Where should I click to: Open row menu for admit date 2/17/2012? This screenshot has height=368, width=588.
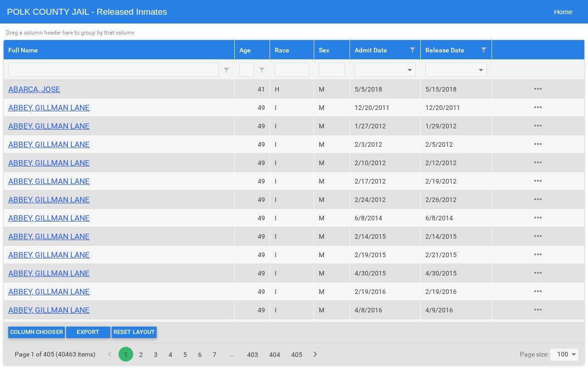pyautogui.click(x=538, y=181)
